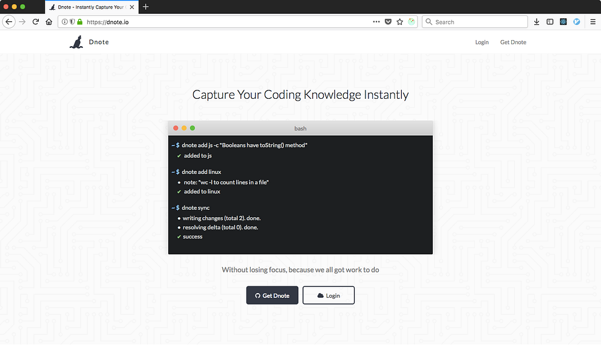Minimize the Firefox window with yellow button
The width and height of the screenshot is (601, 364).
pyautogui.click(x=14, y=7)
